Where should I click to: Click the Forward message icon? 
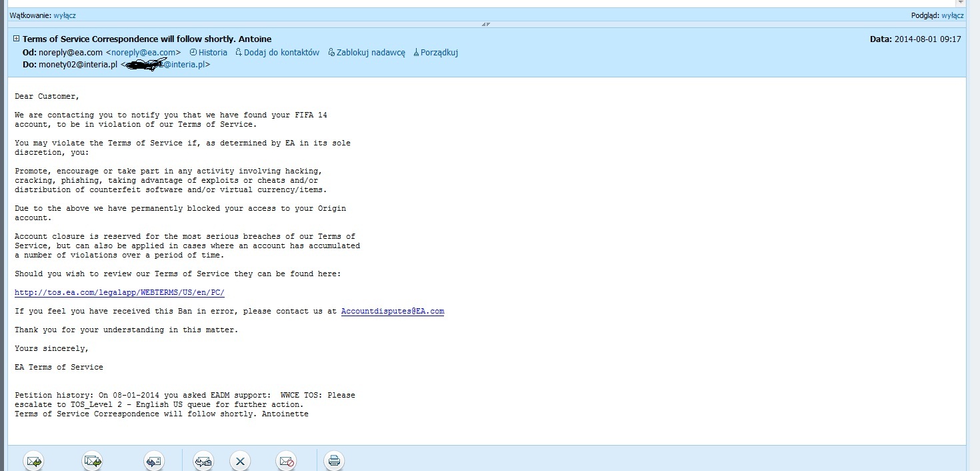click(x=154, y=461)
